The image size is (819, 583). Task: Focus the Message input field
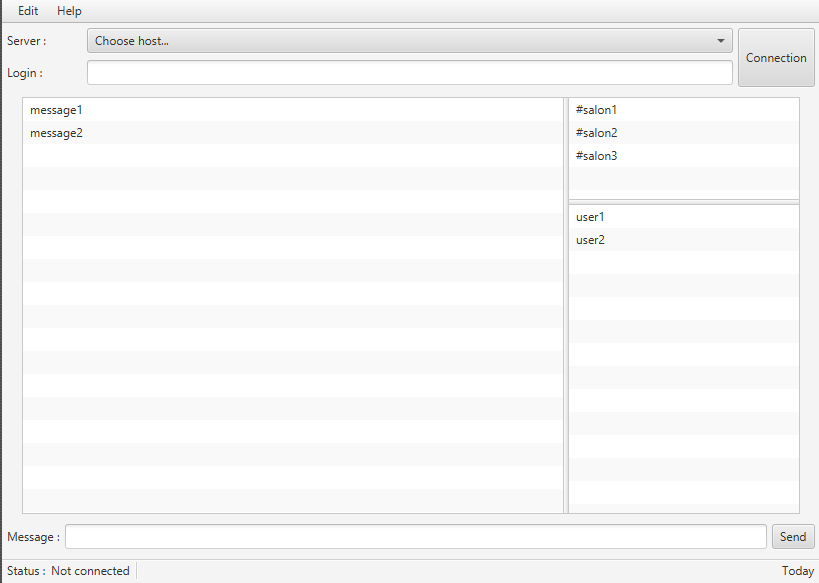point(416,537)
